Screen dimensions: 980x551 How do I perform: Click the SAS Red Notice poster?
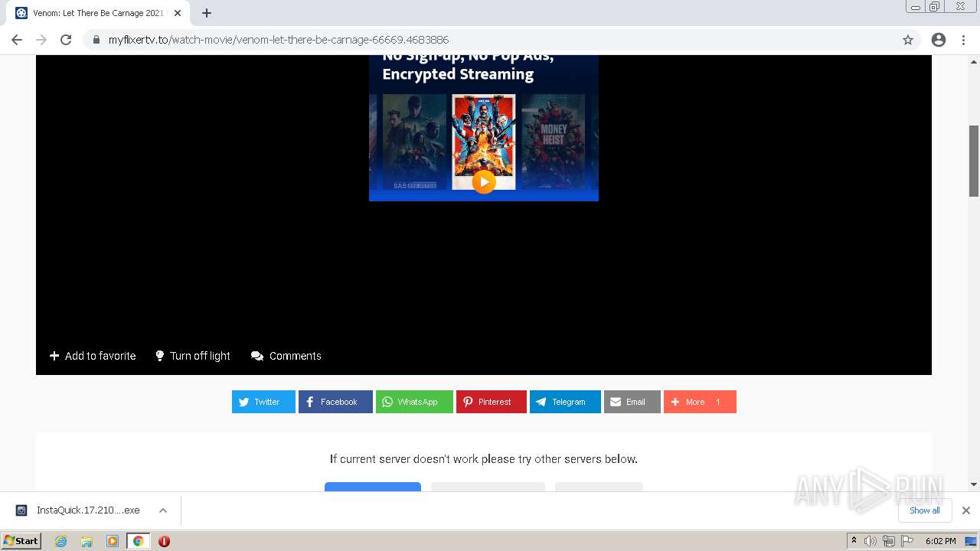coord(414,142)
